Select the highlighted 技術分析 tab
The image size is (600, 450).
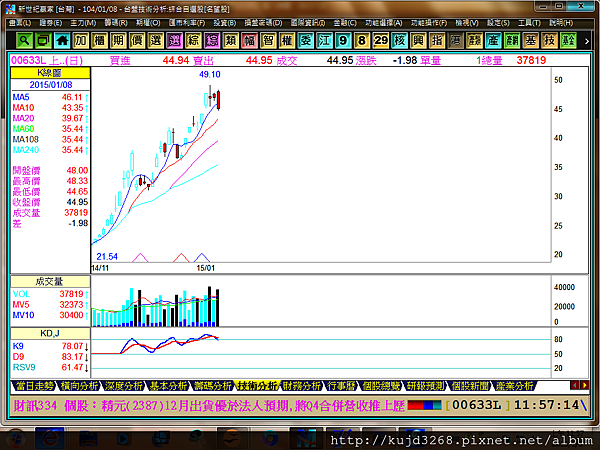[x=257, y=386]
